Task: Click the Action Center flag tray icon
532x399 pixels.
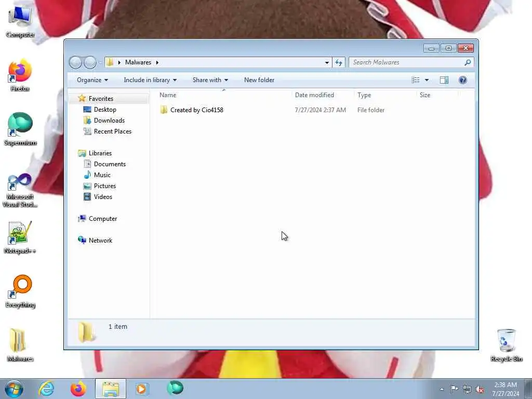Action: [454, 389]
